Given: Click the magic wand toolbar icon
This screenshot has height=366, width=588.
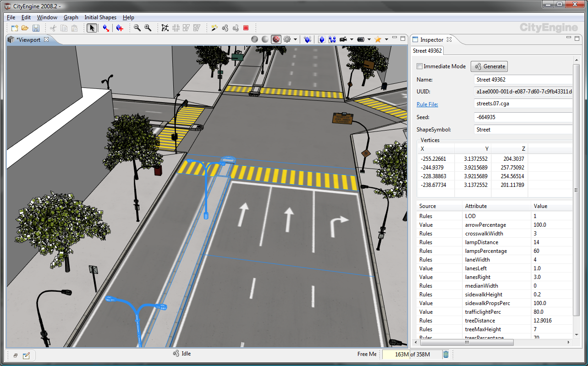Looking at the screenshot, I should [x=214, y=28].
